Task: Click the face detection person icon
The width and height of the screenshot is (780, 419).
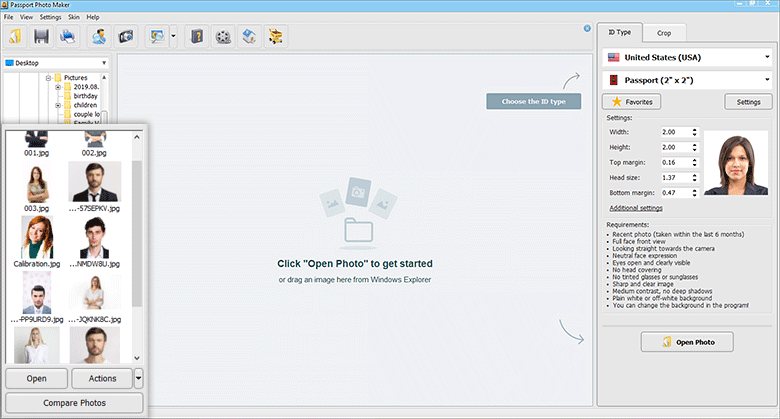Action: [99, 36]
